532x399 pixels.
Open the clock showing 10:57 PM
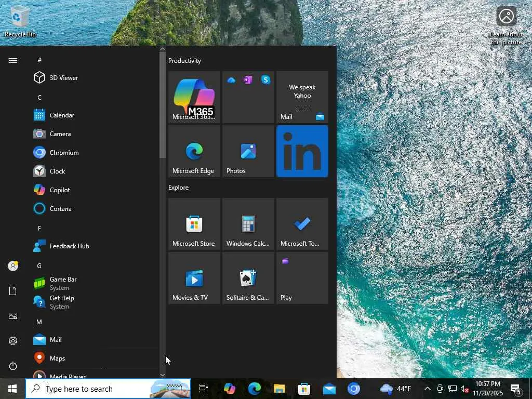click(x=488, y=389)
